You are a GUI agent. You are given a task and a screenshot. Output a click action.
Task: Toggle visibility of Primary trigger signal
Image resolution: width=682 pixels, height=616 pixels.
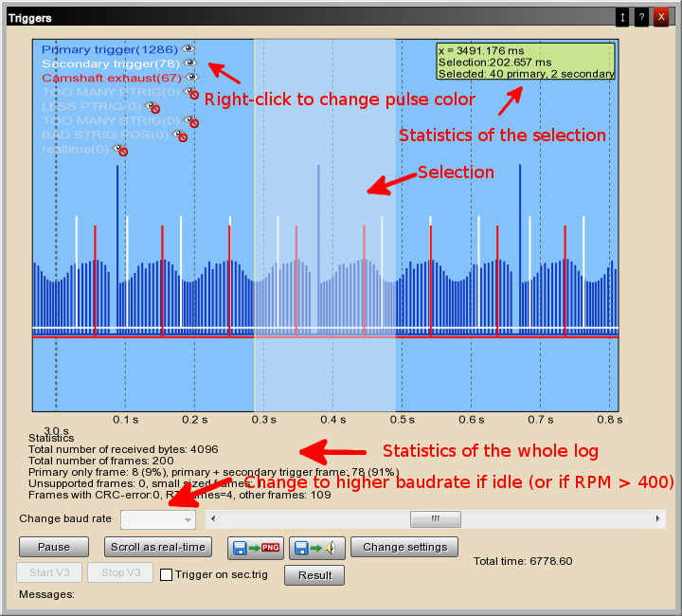tap(188, 47)
